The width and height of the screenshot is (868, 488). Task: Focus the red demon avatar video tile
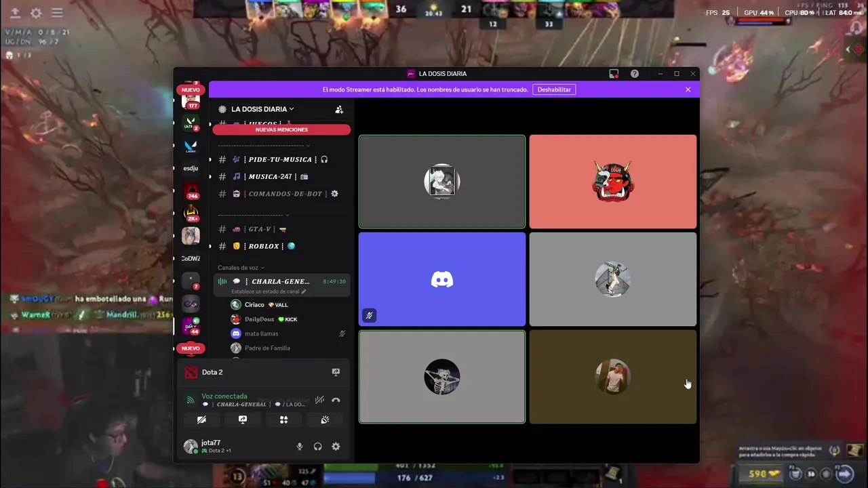pyautogui.click(x=612, y=182)
